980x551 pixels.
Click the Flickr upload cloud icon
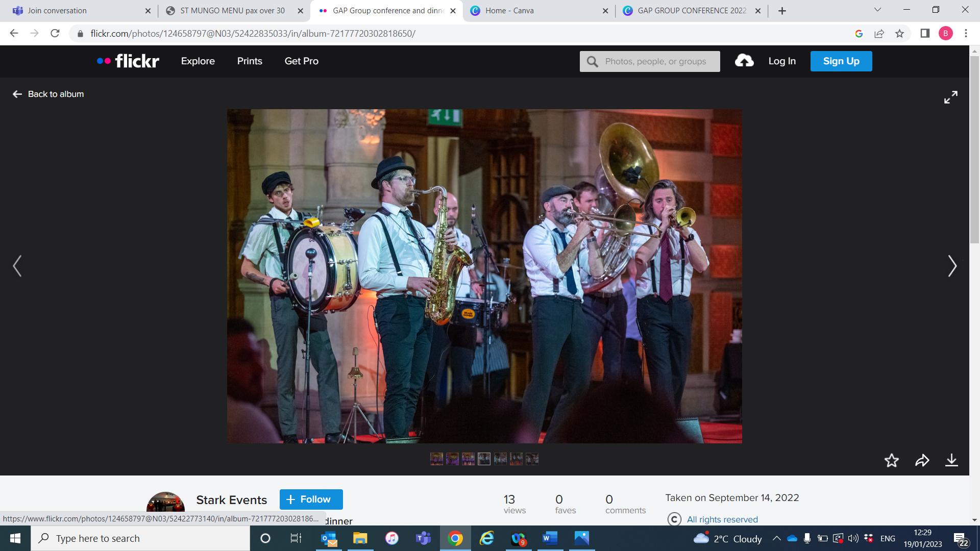744,61
